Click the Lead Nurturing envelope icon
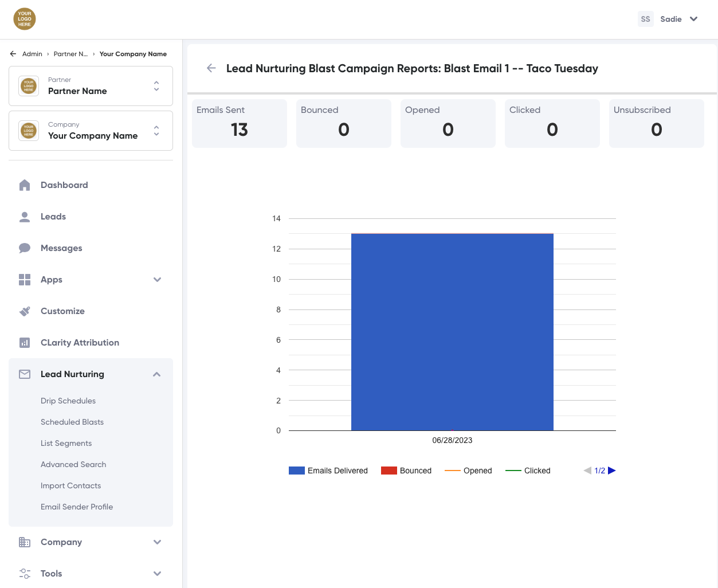This screenshot has height=588, width=718. [x=25, y=374]
